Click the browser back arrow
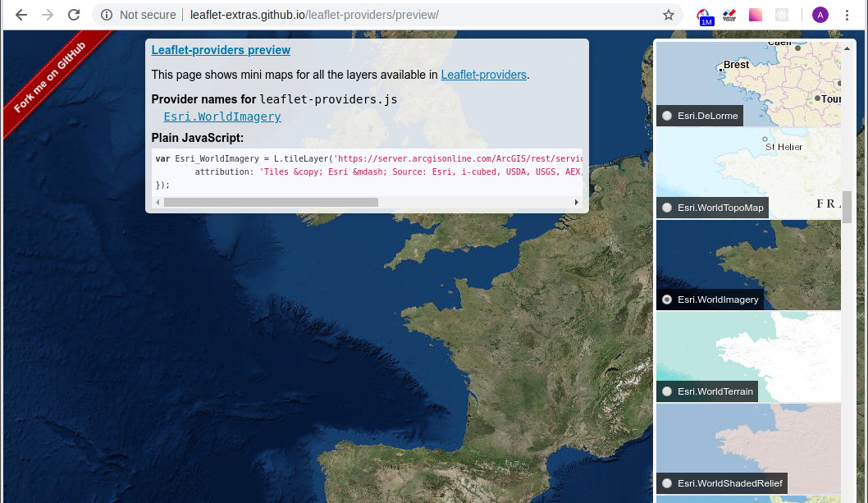The height and width of the screenshot is (503, 868). [x=21, y=15]
